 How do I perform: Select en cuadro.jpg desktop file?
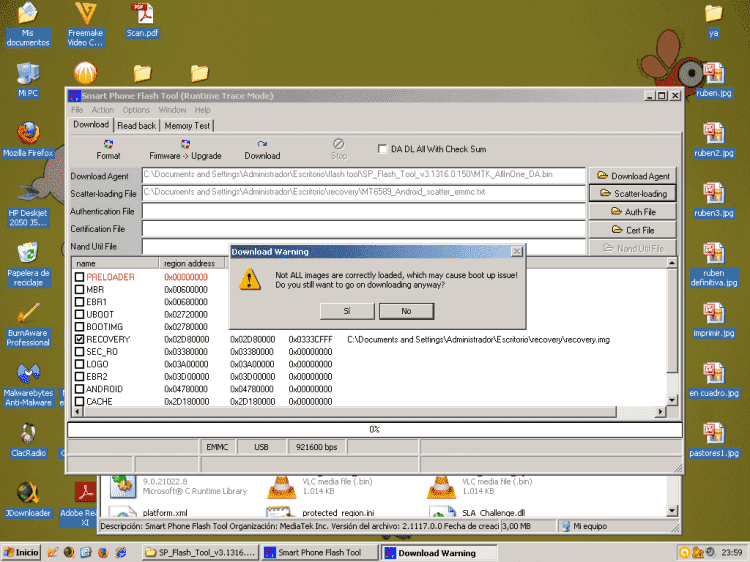[x=714, y=380]
